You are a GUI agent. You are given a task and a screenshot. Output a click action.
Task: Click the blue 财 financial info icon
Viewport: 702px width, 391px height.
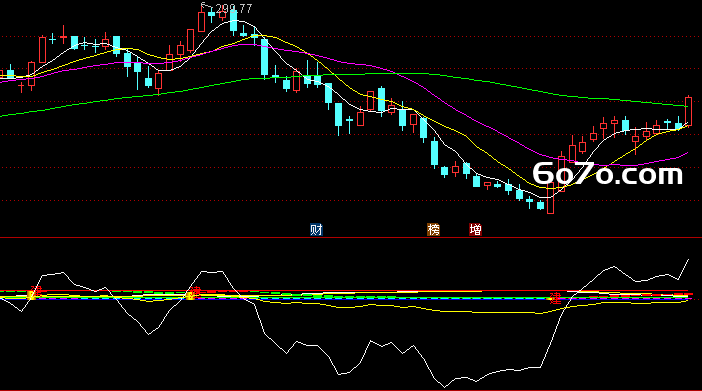click(316, 230)
